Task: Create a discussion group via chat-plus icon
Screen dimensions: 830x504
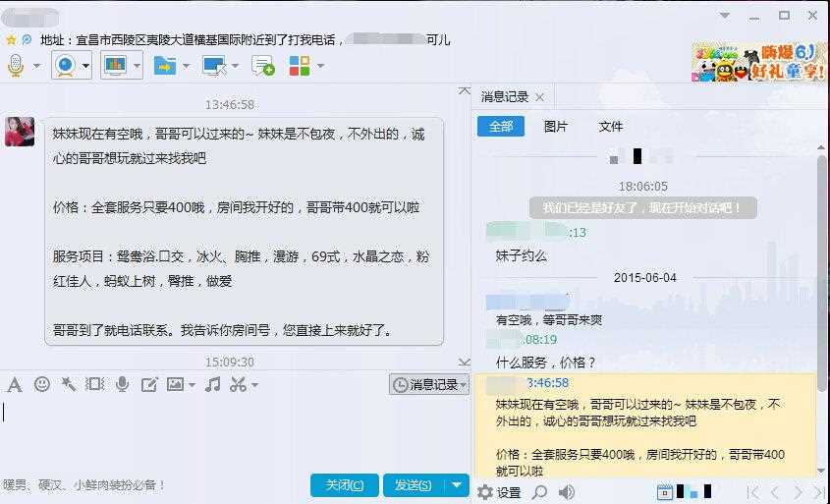Action: tap(263, 66)
